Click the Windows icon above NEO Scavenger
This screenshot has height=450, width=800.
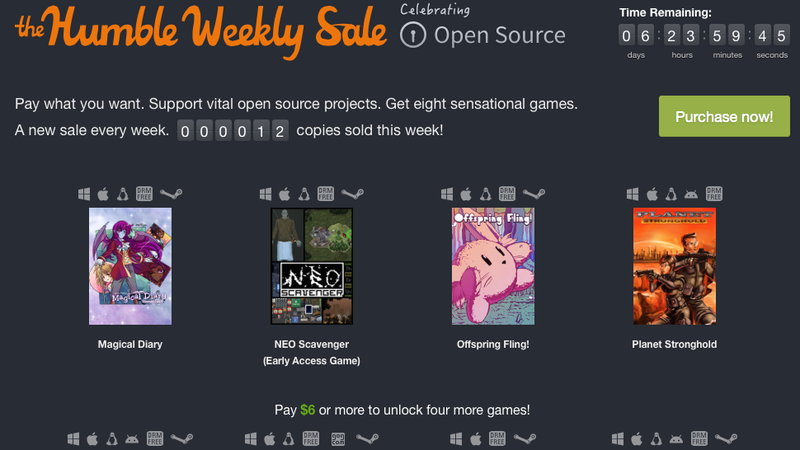point(265,194)
